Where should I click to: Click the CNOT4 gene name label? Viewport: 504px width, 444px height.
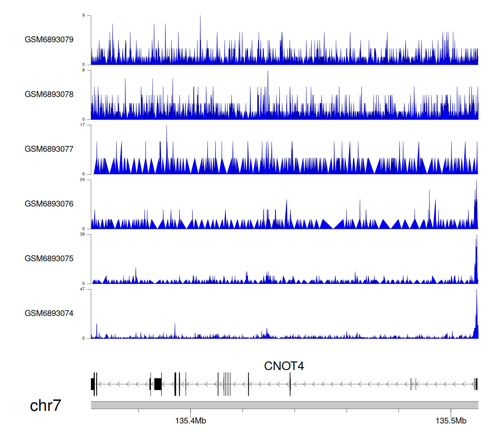pos(284,366)
